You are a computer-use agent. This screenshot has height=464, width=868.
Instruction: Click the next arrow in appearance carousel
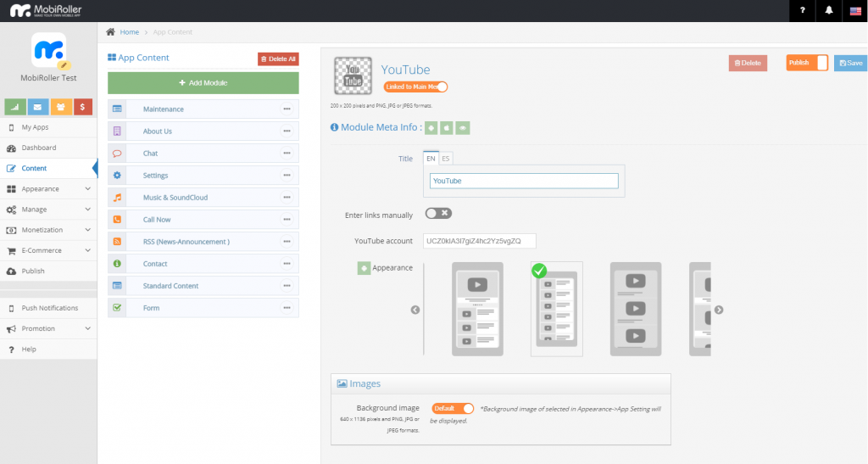point(719,310)
